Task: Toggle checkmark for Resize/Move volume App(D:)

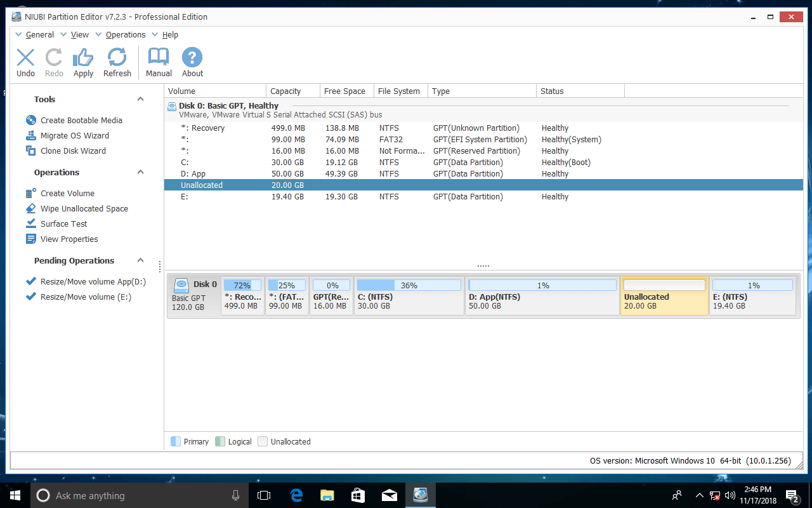Action: coord(30,281)
